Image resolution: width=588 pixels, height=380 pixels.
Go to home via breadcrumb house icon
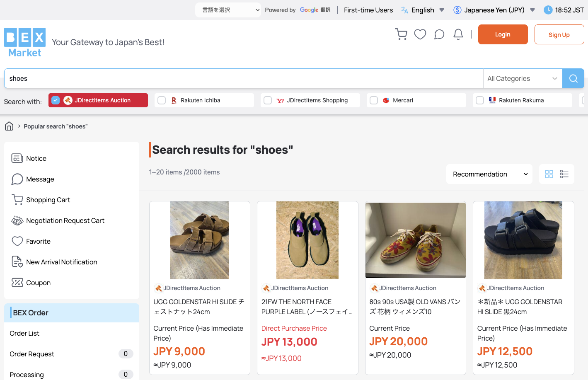point(9,126)
